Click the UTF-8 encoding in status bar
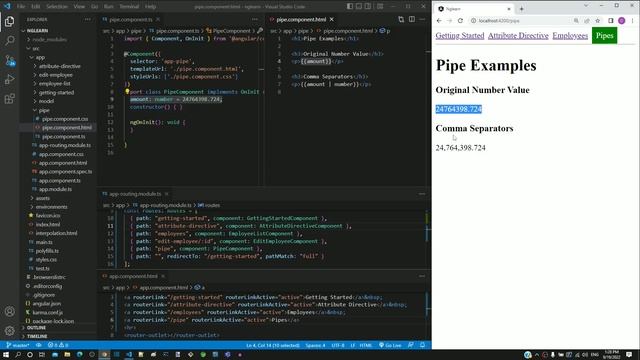Viewport: 640px width, 360px height. coord(338,345)
